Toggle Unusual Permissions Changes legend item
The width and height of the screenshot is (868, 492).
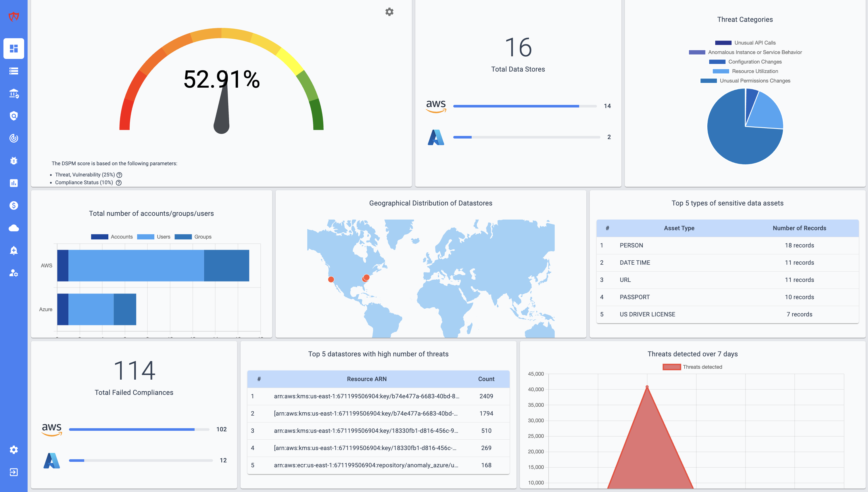pos(745,80)
